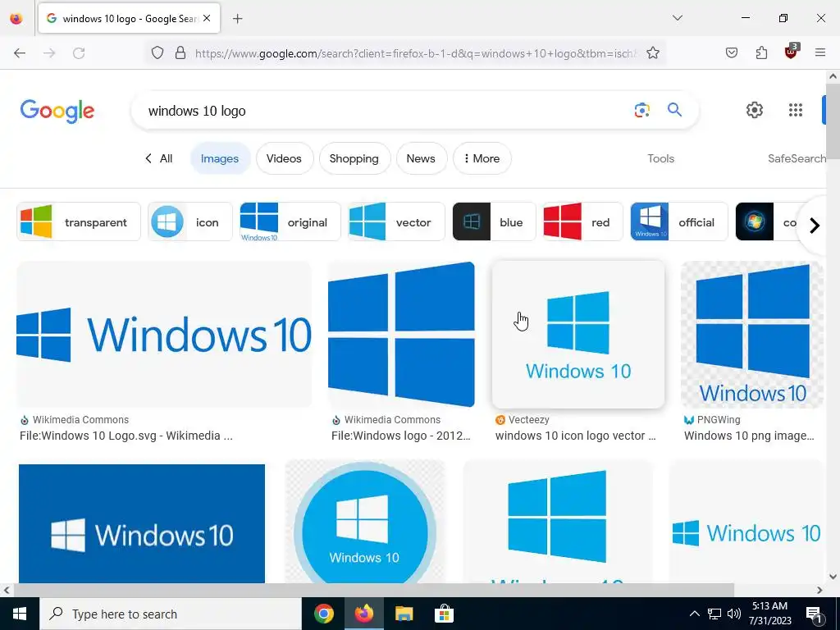Open File Explorer from the taskbar
Screen dimensions: 840x630
[404, 614]
